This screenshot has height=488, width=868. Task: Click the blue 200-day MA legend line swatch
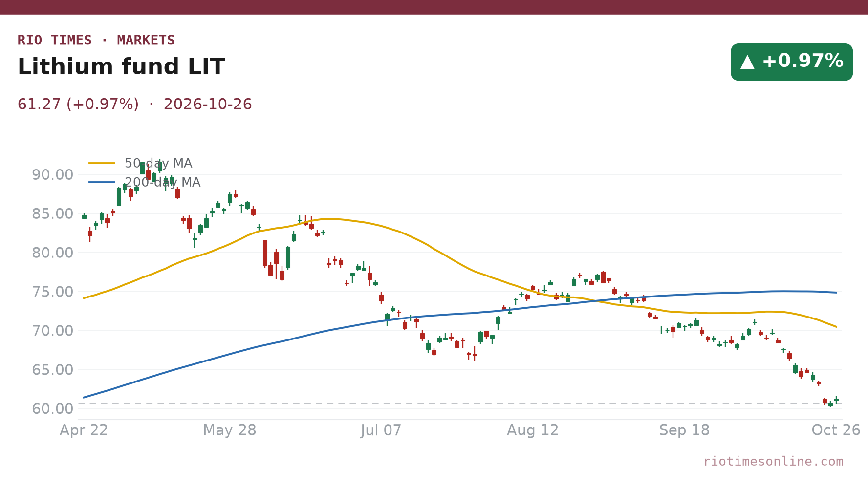point(102,182)
